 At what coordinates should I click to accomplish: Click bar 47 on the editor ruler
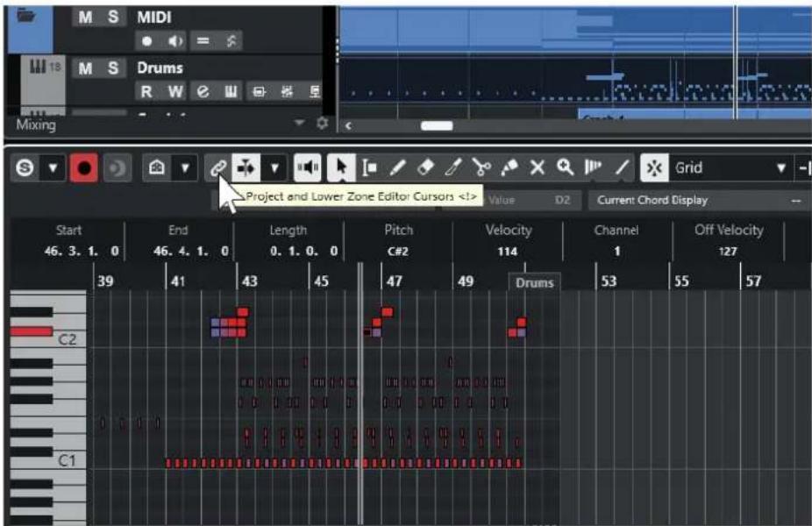click(394, 281)
